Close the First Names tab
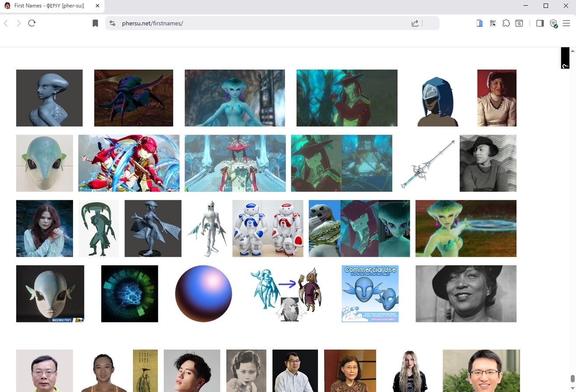This screenshot has height=392, width=576. click(98, 6)
